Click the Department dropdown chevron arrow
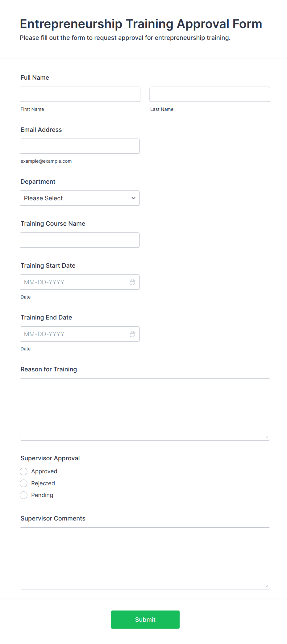Viewport: 287px width, 644px height. coord(133,198)
